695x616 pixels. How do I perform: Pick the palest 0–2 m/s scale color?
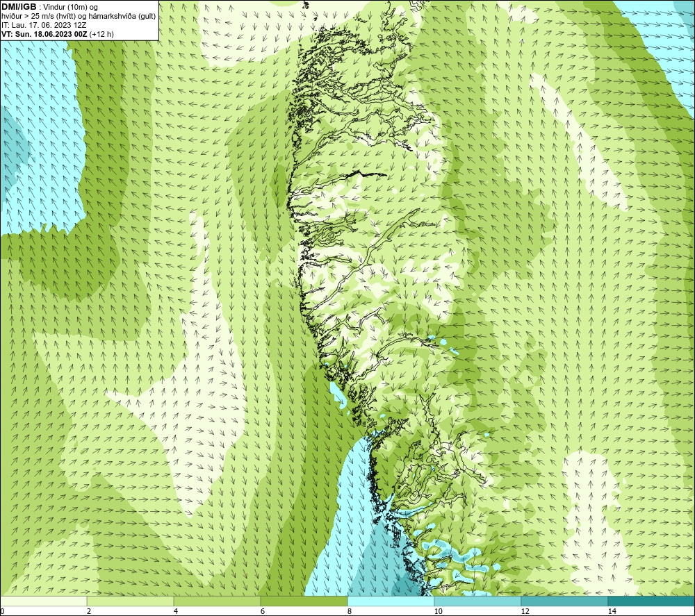(x=43, y=601)
